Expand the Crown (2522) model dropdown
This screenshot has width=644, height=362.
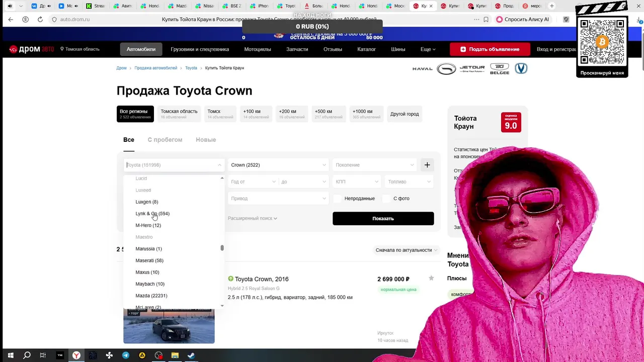[x=278, y=165]
